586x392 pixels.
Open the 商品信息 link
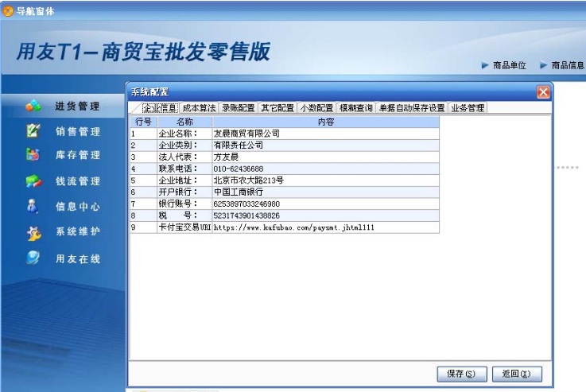click(x=568, y=65)
